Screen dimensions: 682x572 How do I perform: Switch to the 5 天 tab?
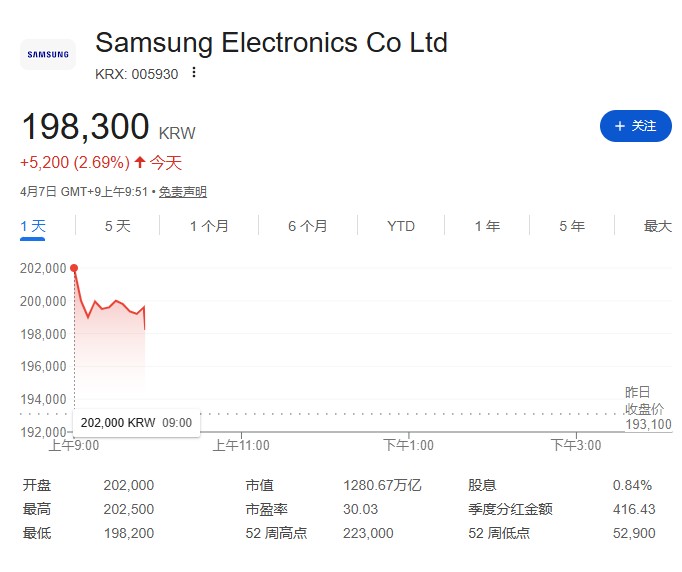click(117, 226)
